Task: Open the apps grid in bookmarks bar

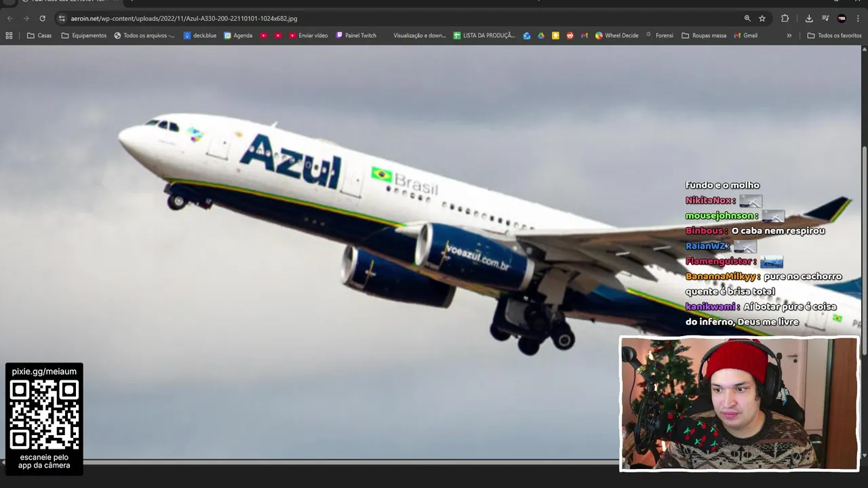Action: (9, 35)
